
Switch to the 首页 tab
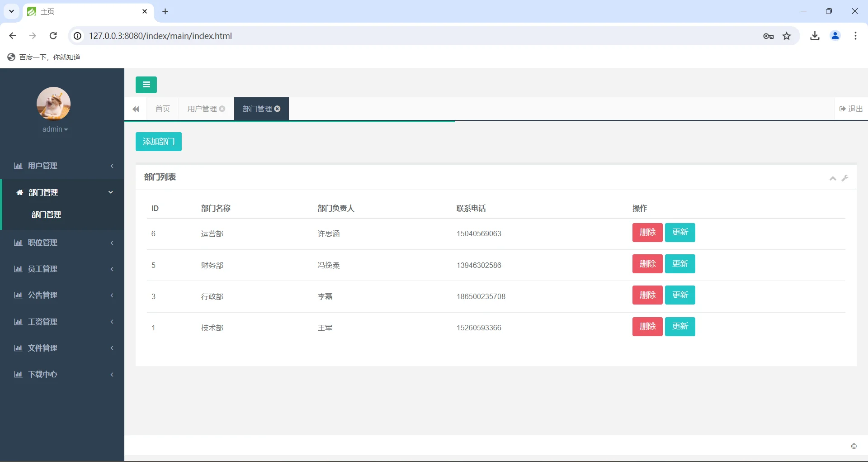(x=163, y=109)
